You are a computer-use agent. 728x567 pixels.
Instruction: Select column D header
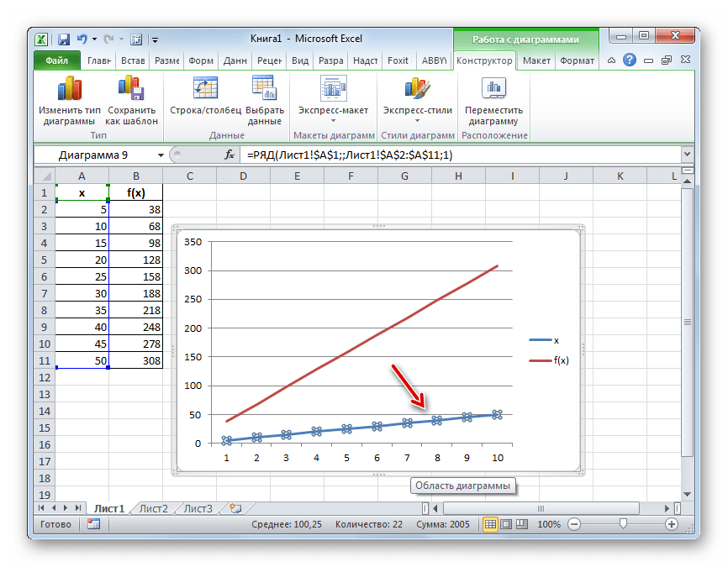pyautogui.click(x=243, y=176)
